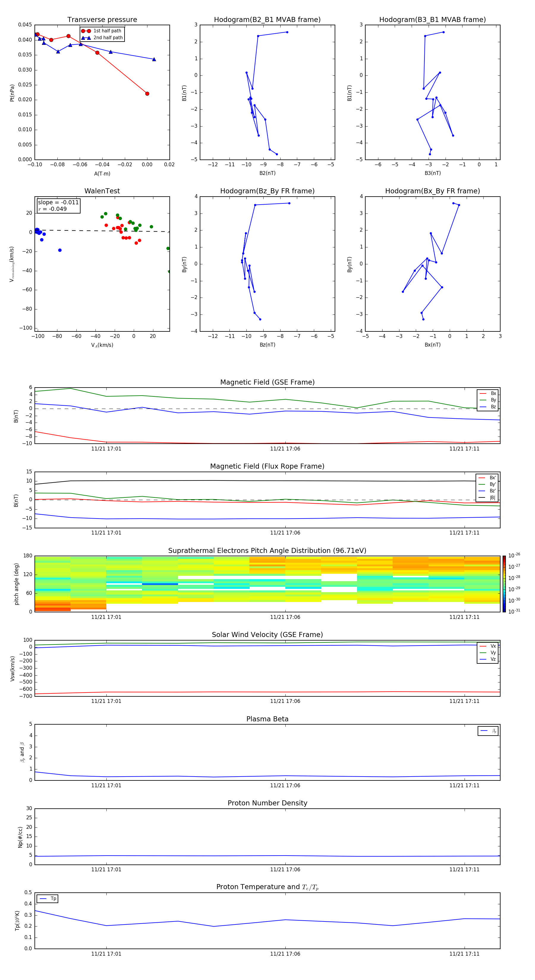Select the B(nT) y-axis label of GSE Frame plot
This screenshot has height=980, width=535.
click(16, 416)
